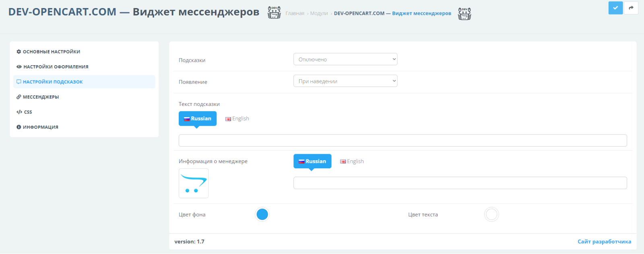Click the Появление field label
Image resolution: width=644 pixels, height=254 pixels.
pyautogui.click(x=193, y=82)
